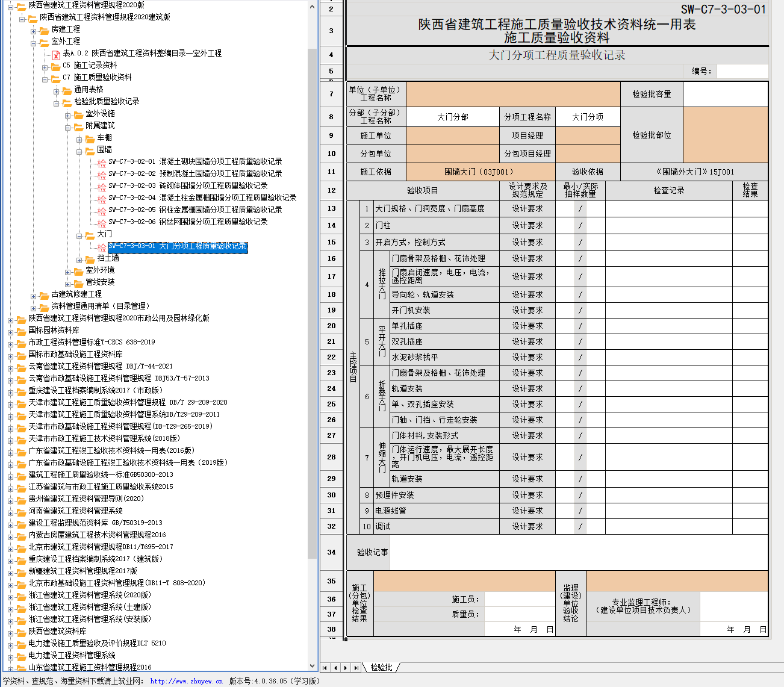The image size is (784, 687).
Task: Click folder icon of 通用表格
Action: 67,90
